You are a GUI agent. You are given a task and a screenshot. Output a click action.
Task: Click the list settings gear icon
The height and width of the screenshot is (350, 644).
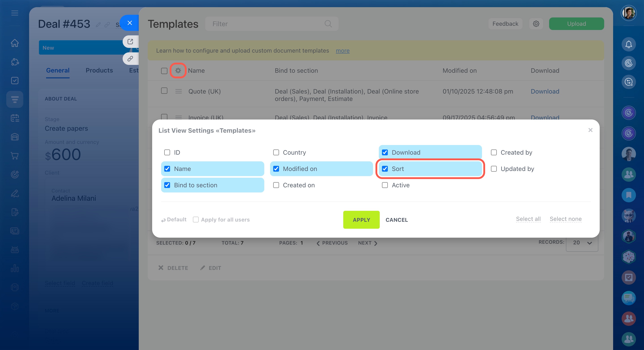pyautogui.click(x=178, y=70)
